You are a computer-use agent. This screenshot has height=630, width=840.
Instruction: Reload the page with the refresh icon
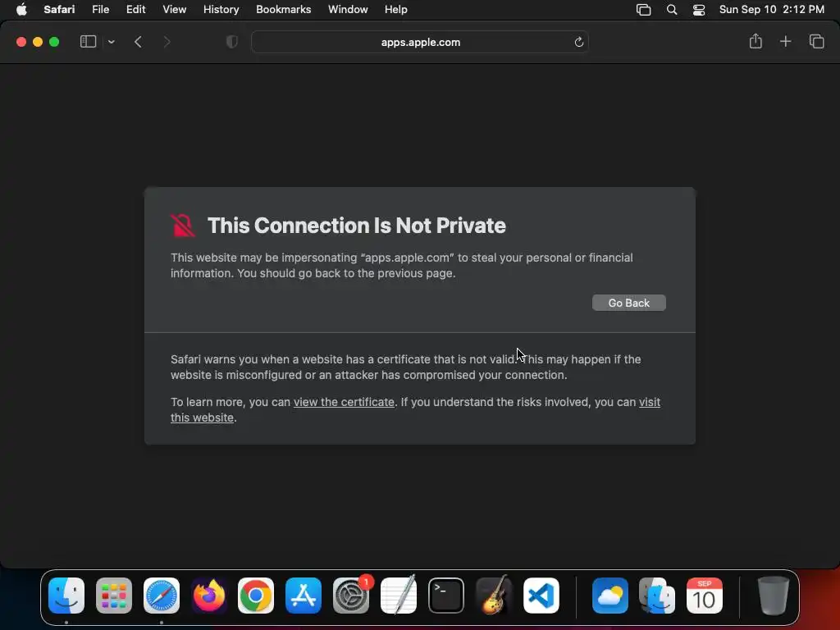(x=578, y=43)
